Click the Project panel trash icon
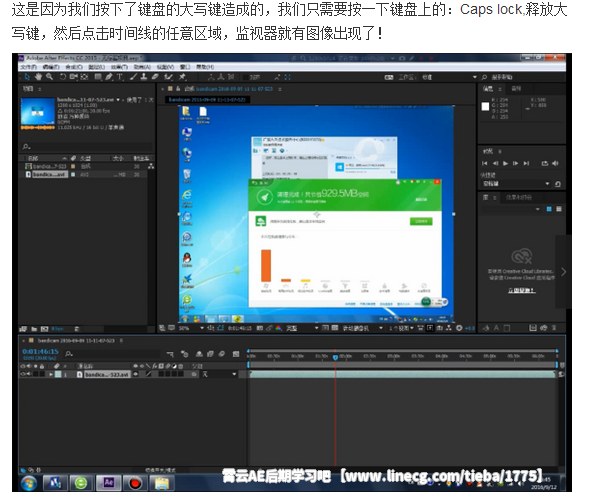This screenshot has width=593, height=495. (x=77, y=329)
